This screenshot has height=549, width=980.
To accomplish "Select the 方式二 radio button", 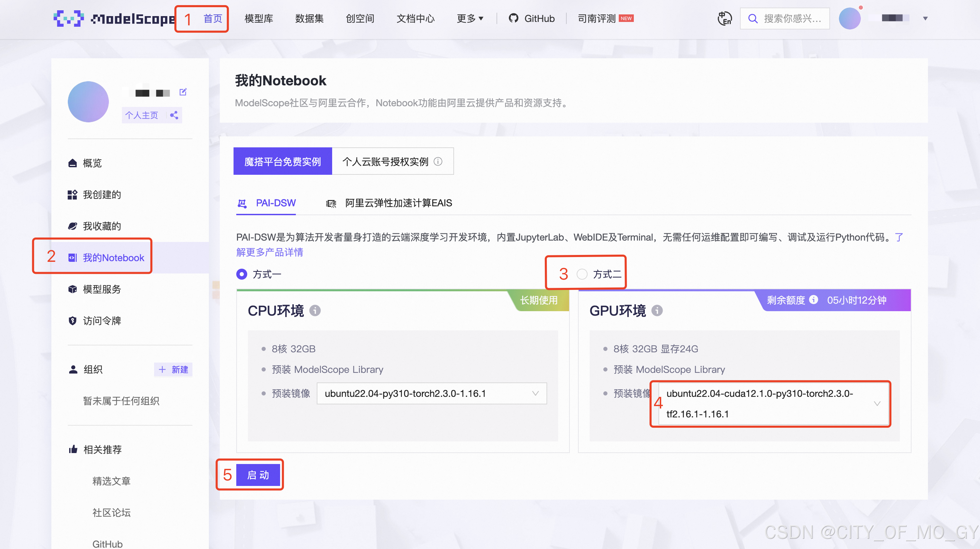I will [x=582, y=274].
